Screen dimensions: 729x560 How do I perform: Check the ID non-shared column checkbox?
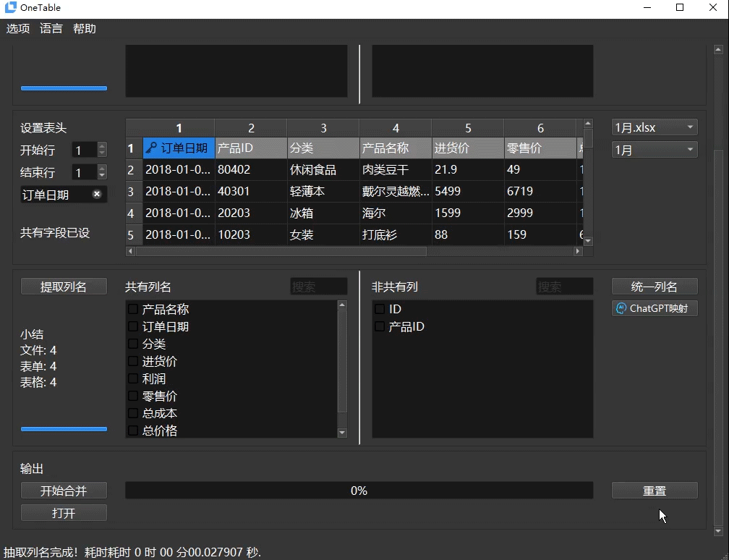coord(380,309)
